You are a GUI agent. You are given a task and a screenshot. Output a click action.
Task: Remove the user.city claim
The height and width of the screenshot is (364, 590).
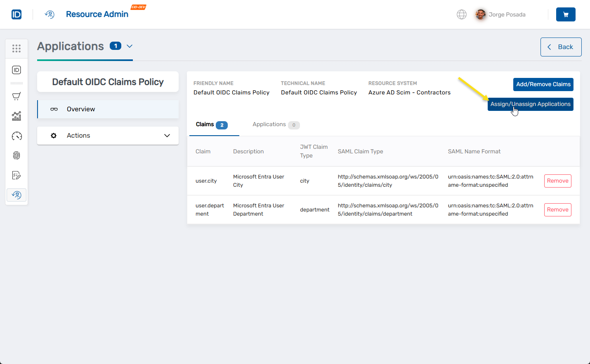(557, 181)
